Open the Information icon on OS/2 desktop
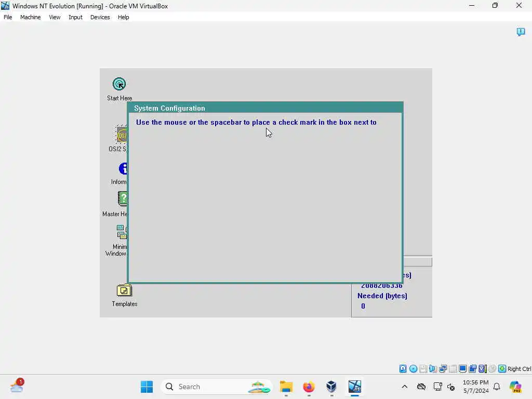Viewport: 532px width, 399px height. (x=123, y=169)
